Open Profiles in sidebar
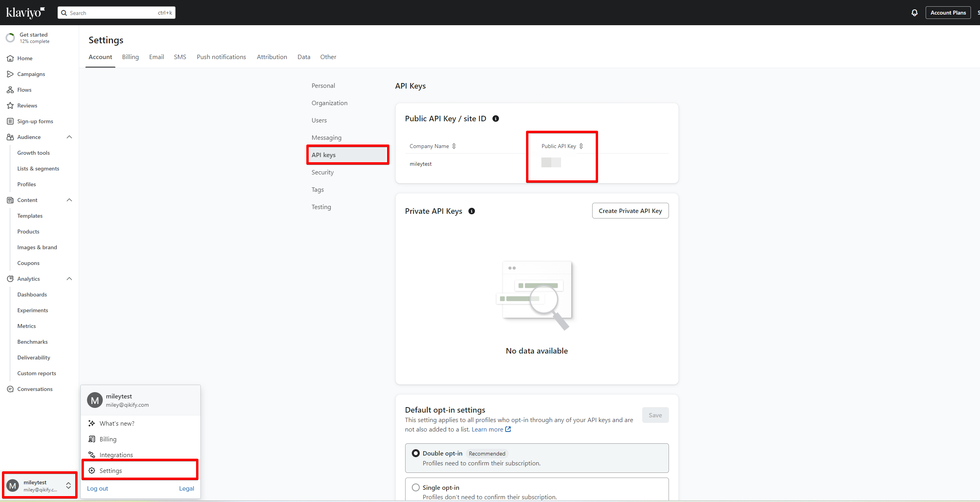Screen dimensions: 980x502 pos(26,184)
